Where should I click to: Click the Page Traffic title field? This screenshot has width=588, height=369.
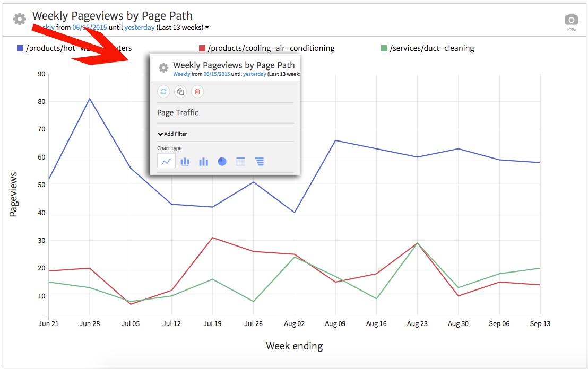point(178,113)
